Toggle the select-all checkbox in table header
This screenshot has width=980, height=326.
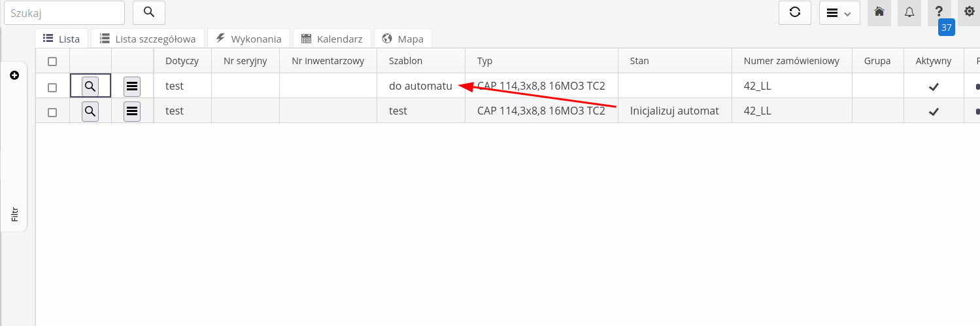tap(52, 62)
